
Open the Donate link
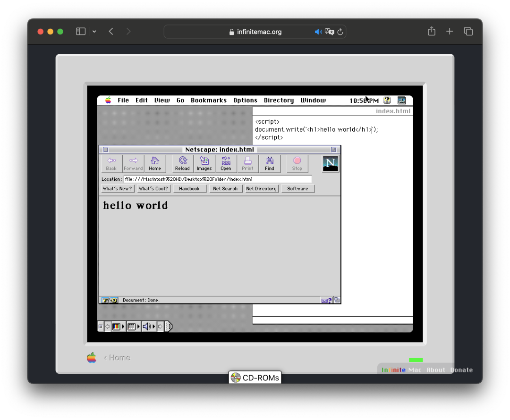[461, 370]
